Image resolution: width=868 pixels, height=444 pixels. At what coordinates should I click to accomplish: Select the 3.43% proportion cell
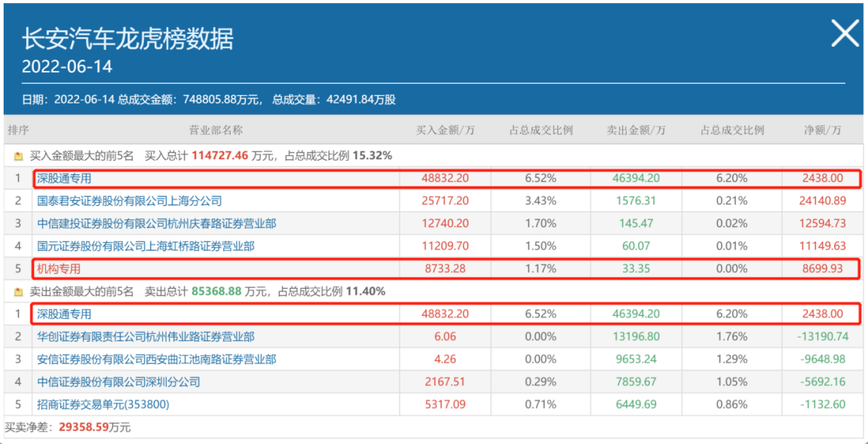click(x=541, y=201)
